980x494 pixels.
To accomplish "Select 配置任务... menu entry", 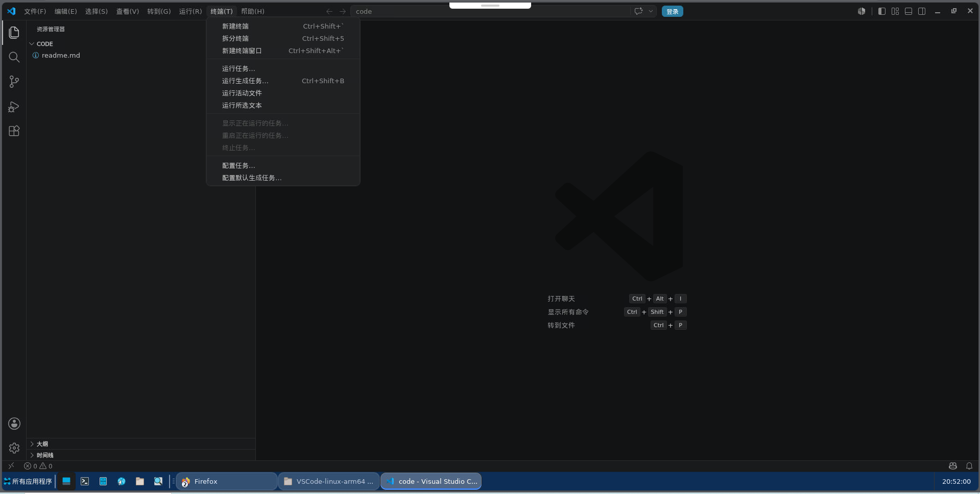I will [283, 165].
